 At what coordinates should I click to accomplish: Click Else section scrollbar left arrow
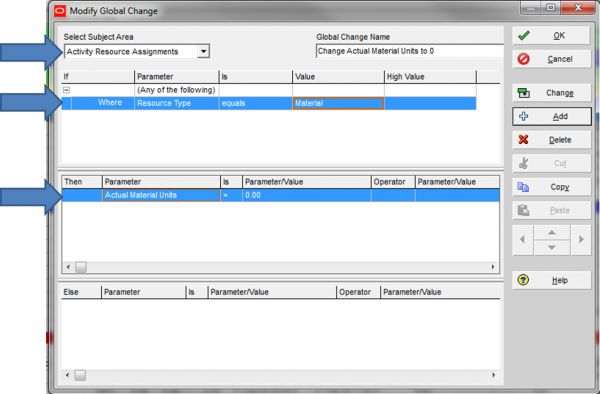point(68,375)
